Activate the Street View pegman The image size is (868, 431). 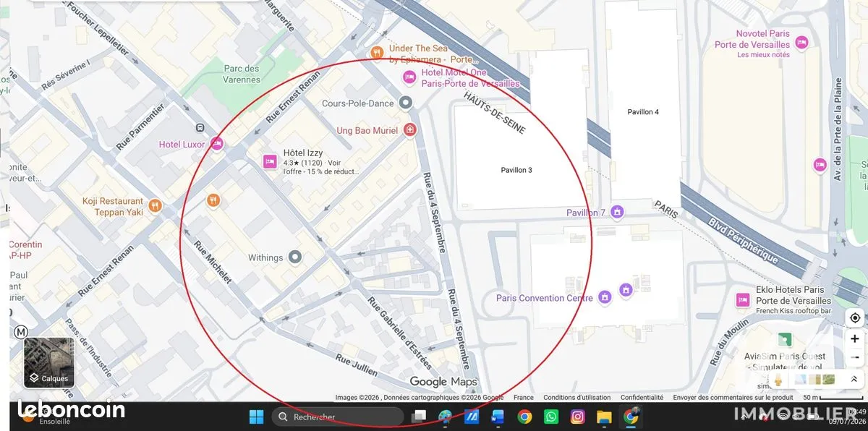click(x=778, y=379)
